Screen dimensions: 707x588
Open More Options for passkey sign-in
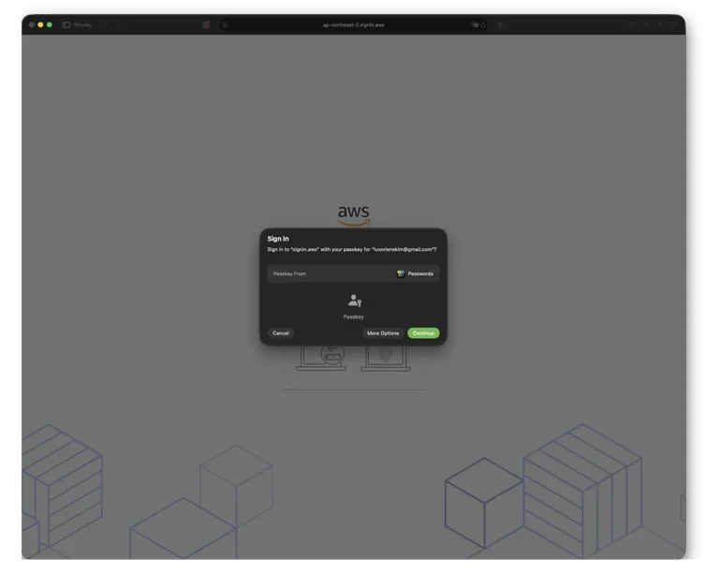383,333
